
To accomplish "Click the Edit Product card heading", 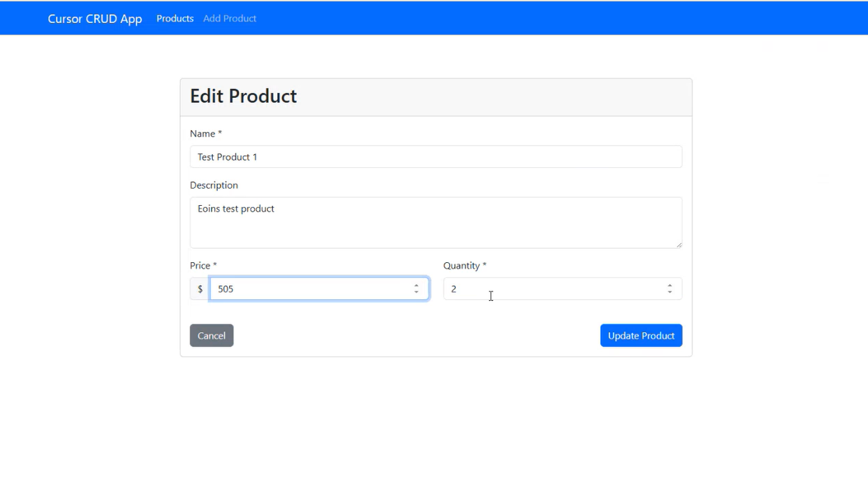I will 243,96.
